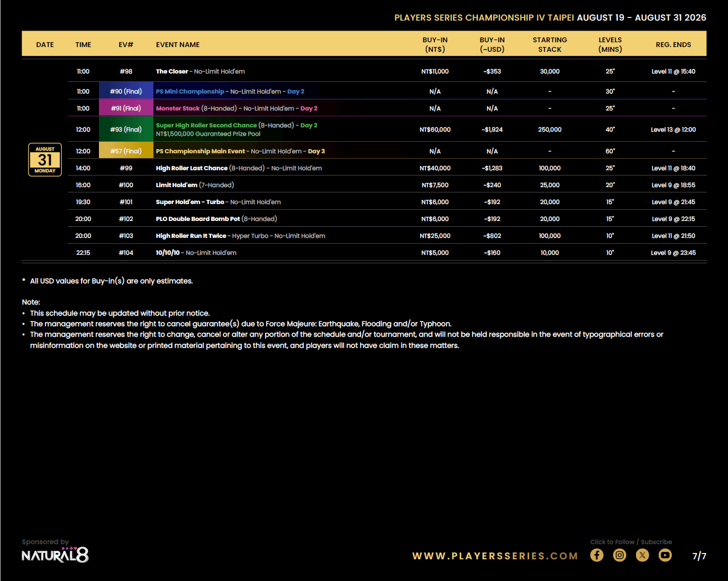Open the Instagram social icon

tap(620, 555)
